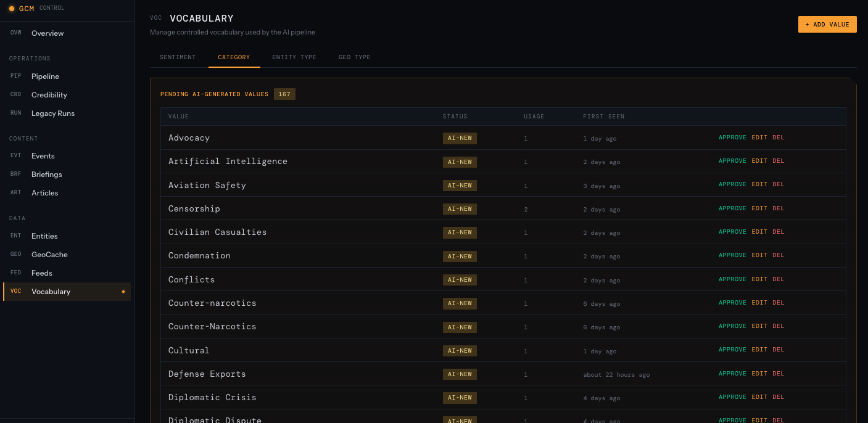
Task: Click the GCM orange logo dot
Action: pos(12,9)
